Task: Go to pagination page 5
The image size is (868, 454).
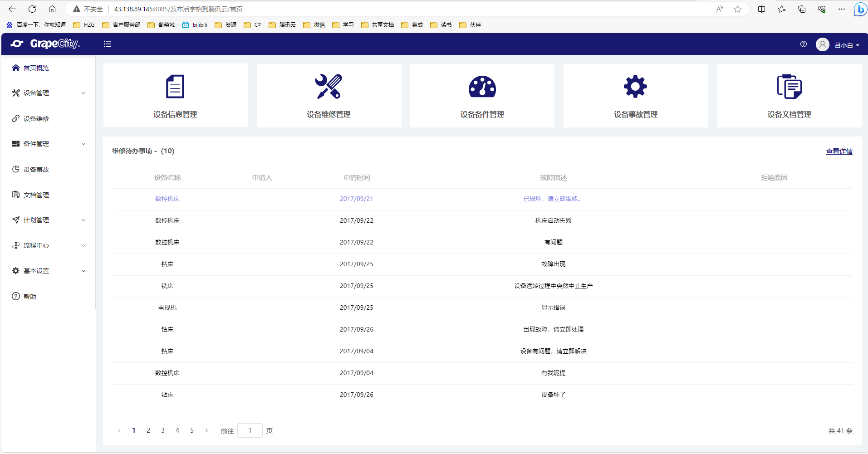Action: coord(192,430)
